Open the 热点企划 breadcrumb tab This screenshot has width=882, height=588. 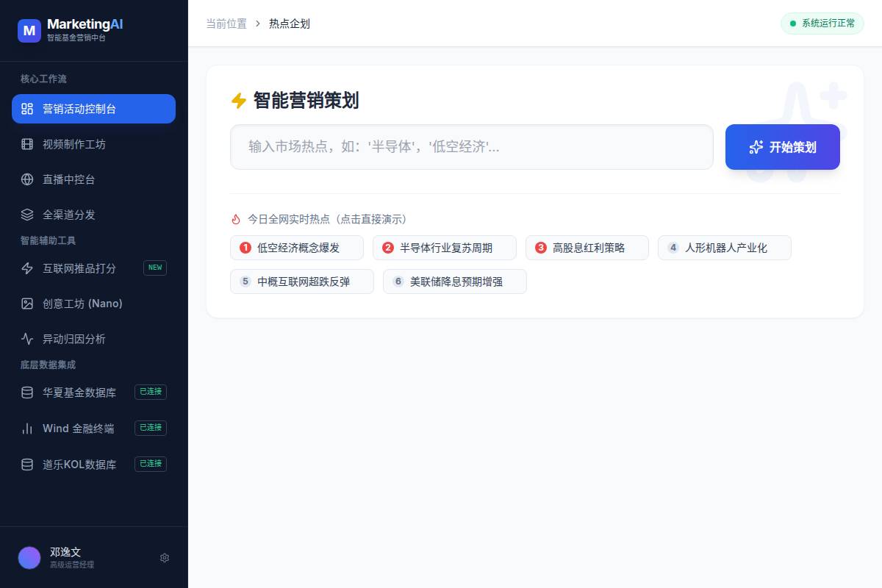[289, 24]
